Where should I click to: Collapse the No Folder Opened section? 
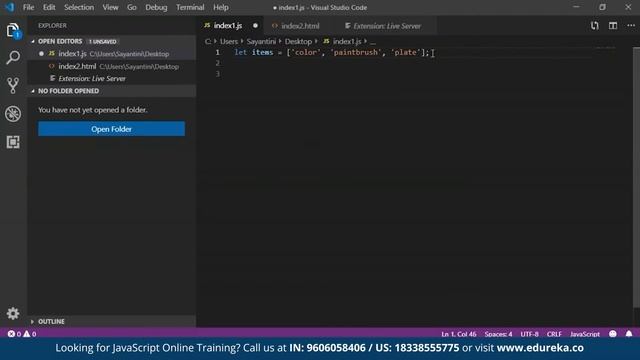(33, 91)
